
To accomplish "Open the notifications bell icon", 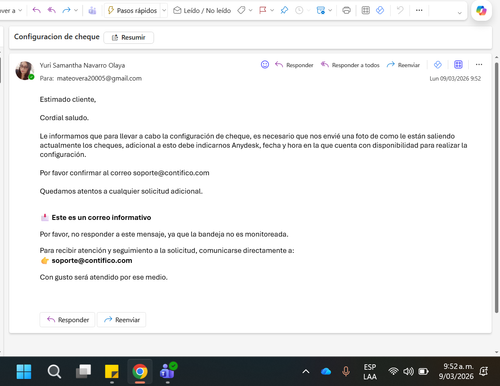I will pyautogui.click(x=484, y=371).
